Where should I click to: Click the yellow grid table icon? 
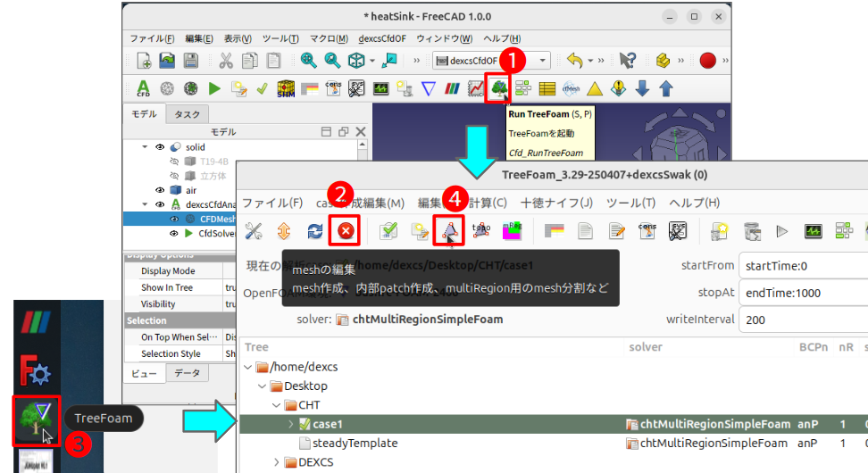[547, 88]
